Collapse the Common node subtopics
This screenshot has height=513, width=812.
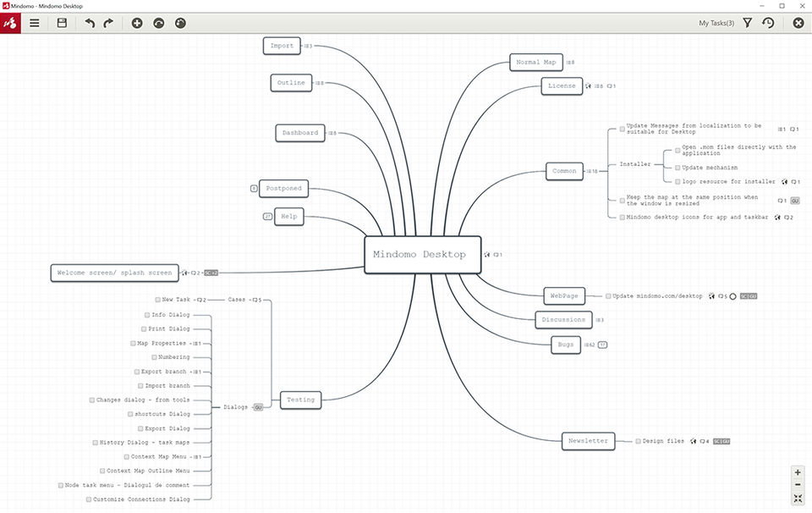pyautogui.click(x=592, y=171)
